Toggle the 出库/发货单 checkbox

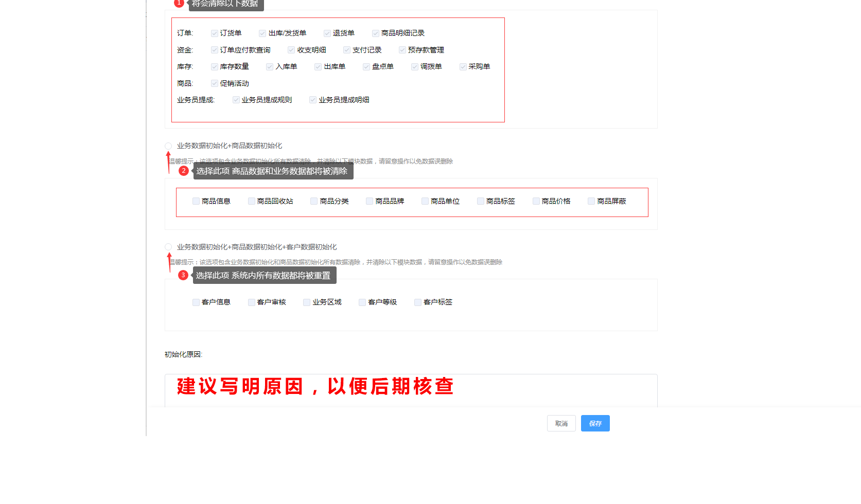(262, 33)
